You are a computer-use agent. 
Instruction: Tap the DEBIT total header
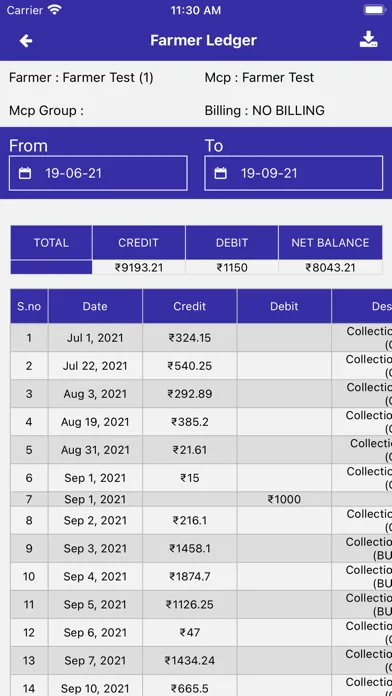232,243
